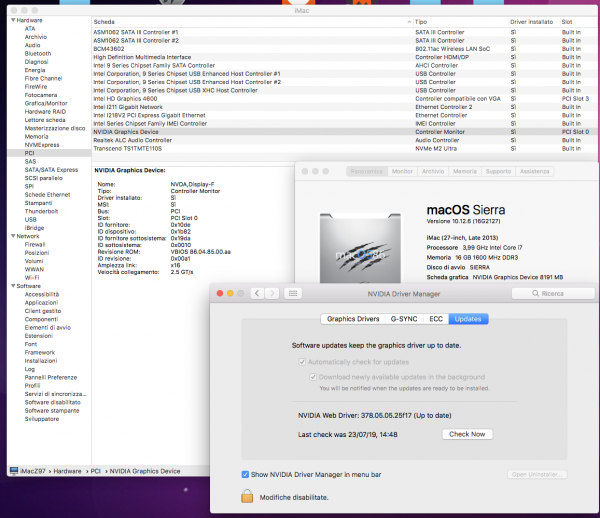Open Archivio tab in About This Mac
Image resolution: width=600 pixels, height=518 pixels.
(433, 171)
